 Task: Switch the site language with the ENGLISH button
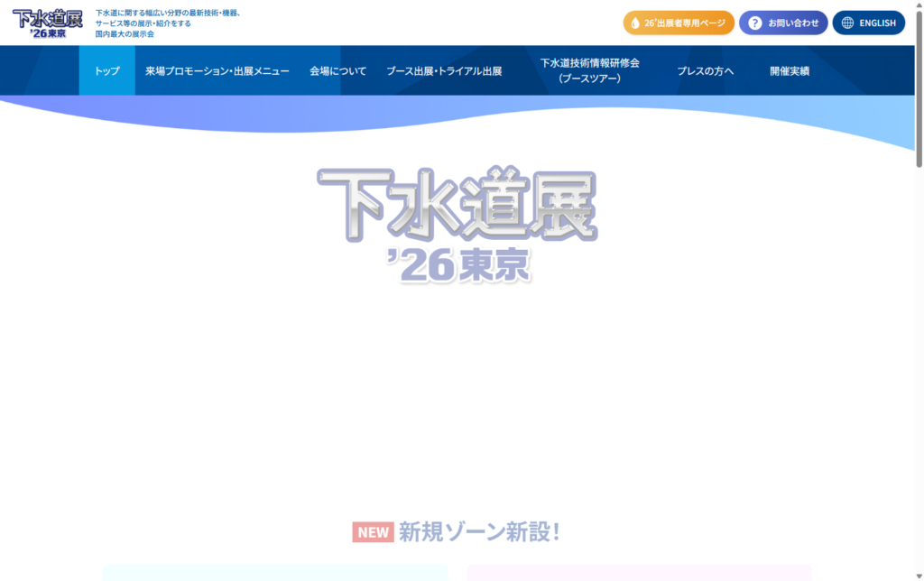point(869,23)
